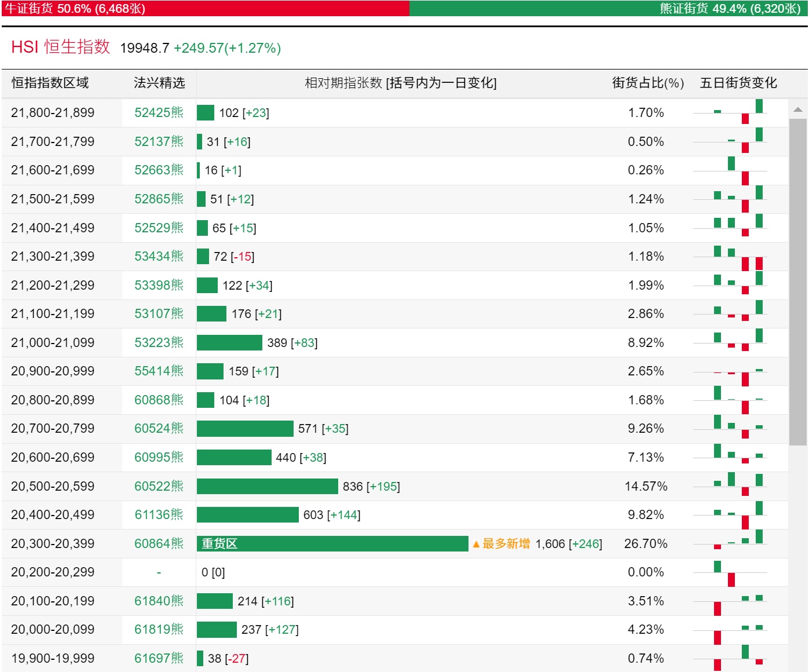Open warrant link 53223熊
This screenshot has height=672, width=809.
tap(159, 342)
